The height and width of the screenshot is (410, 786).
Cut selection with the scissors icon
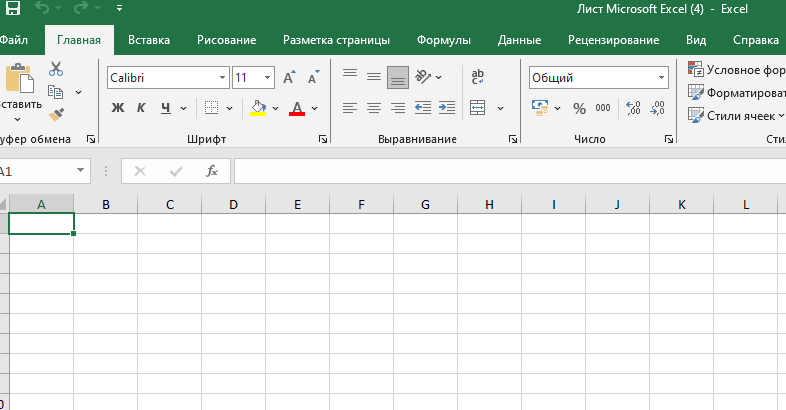tap(56, 69)
